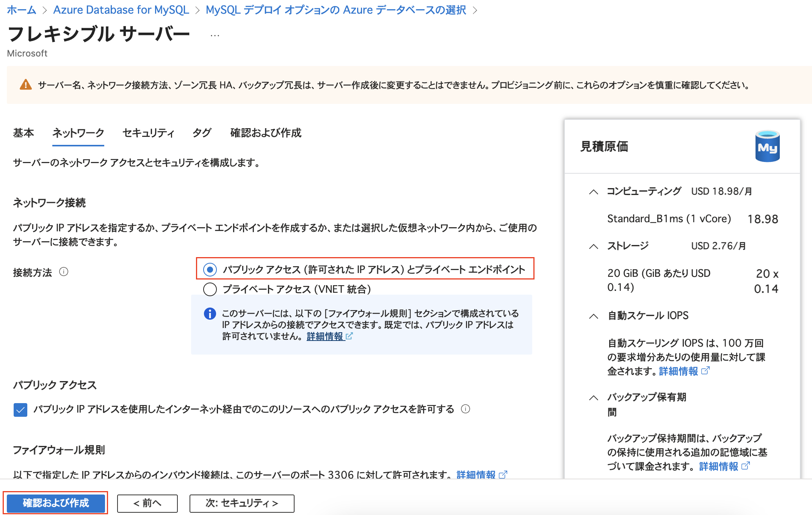Click the info icon next to public access checkbox
Screen dimensions: 812x515
(x=466, y=409)
